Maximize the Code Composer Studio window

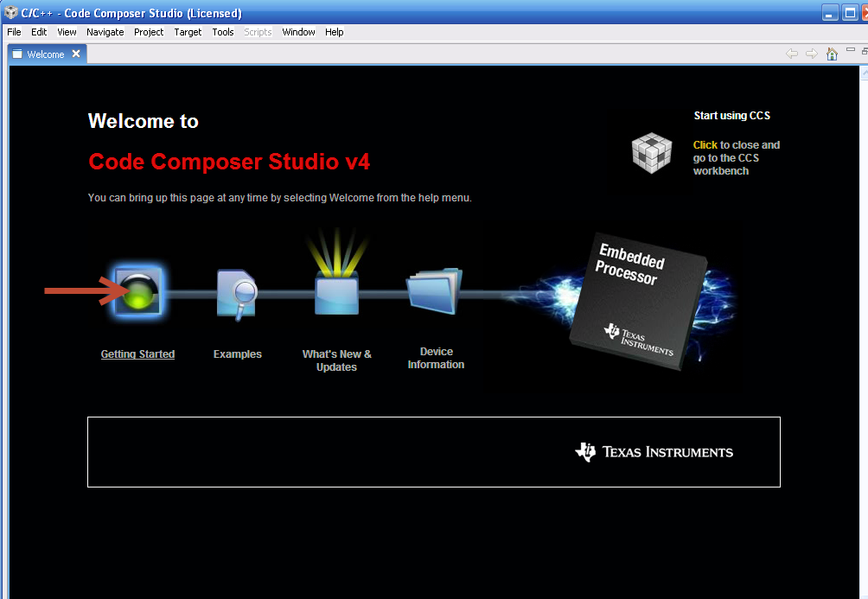click(849, 13)
